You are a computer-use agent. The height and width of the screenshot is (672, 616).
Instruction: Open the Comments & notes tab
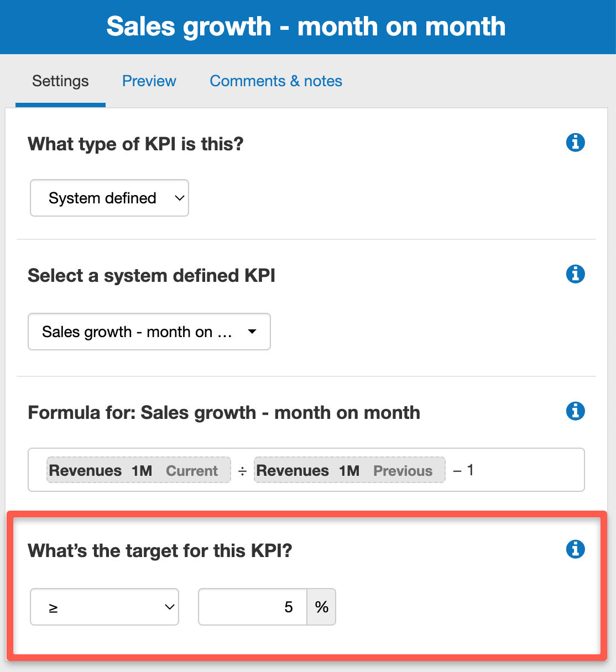[x=275, y=81]
